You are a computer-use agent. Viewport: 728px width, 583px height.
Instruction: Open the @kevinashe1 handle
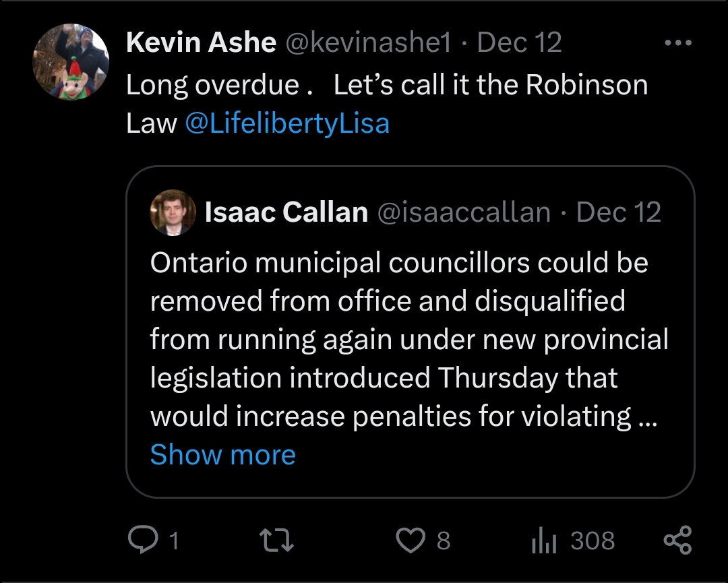(368, 43)
